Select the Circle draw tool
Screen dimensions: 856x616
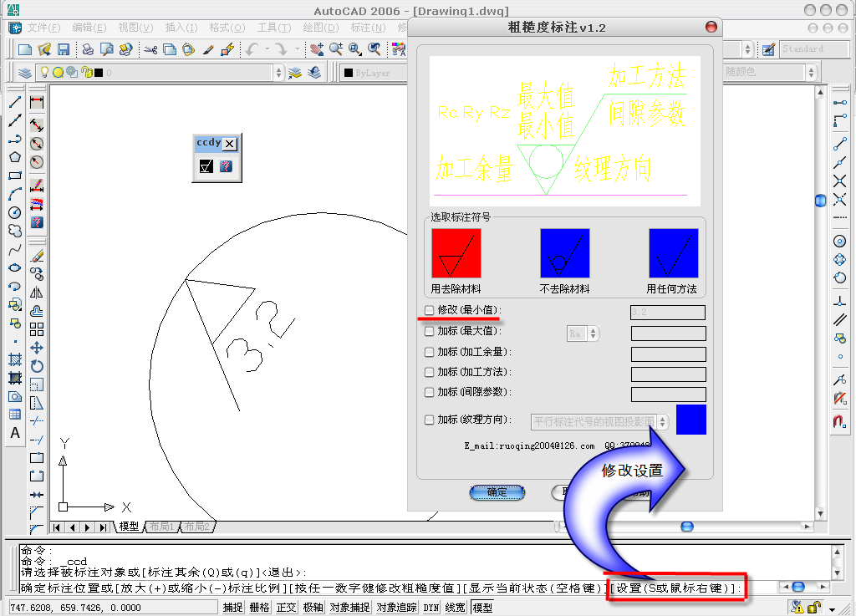(15, 213)
